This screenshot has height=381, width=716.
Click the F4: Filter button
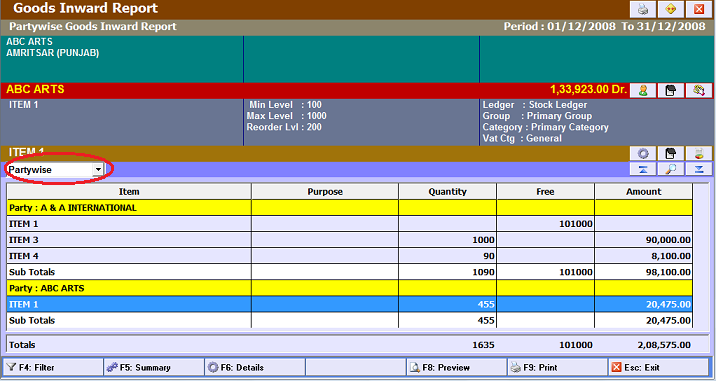click(x=53, y=367)
